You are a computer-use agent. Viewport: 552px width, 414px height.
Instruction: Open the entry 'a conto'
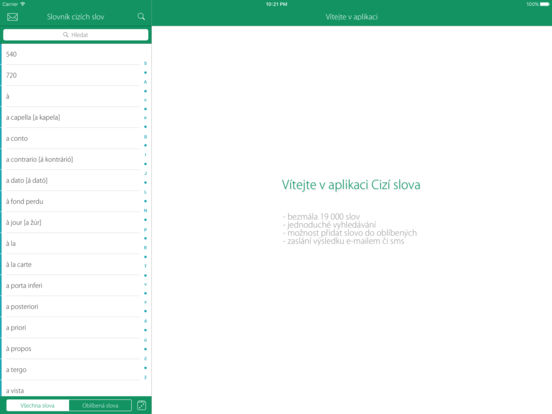(72, 138)
